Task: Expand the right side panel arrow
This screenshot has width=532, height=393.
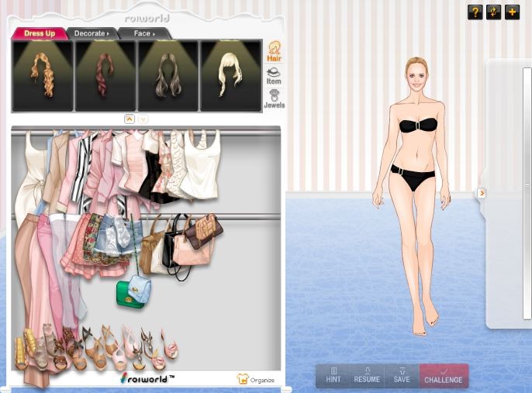Action: (482, 192)
